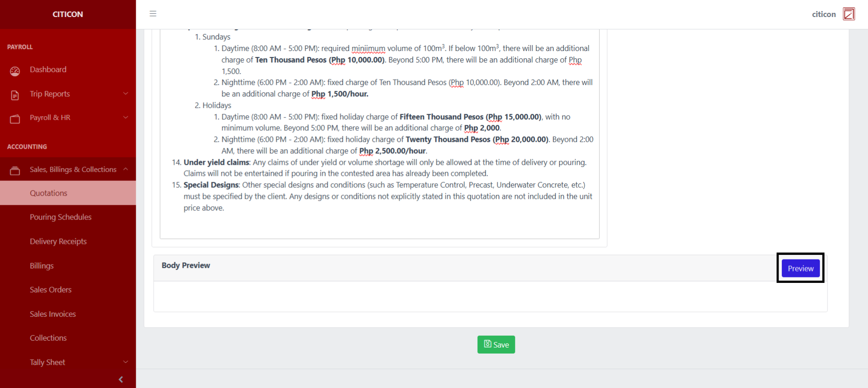The width and height of the screenshot is (868, 388).
Task: Click the citicon user avatar icon
Action: click(x=849, y=14)
